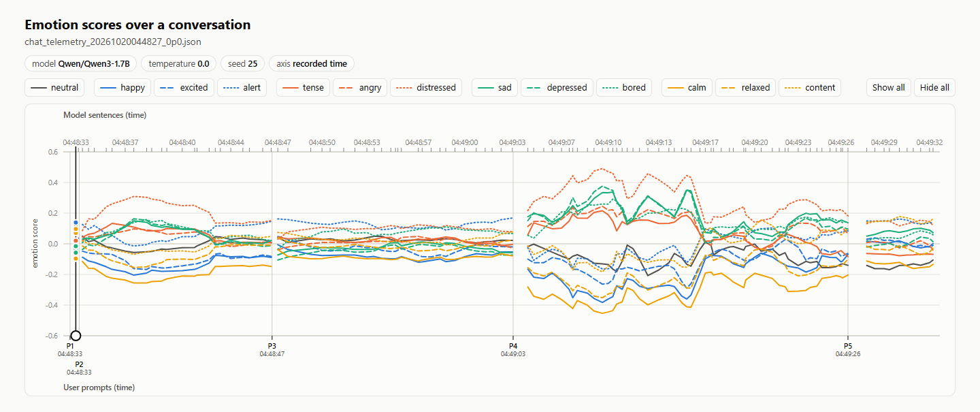Select the P1 prompt marker label
The image size is (980, 412).
point(70,346)
